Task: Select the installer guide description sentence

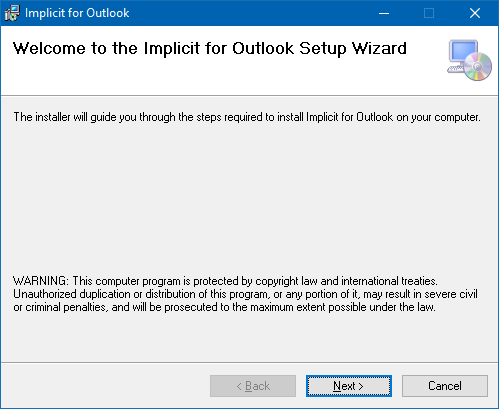Action: point(247,117)
